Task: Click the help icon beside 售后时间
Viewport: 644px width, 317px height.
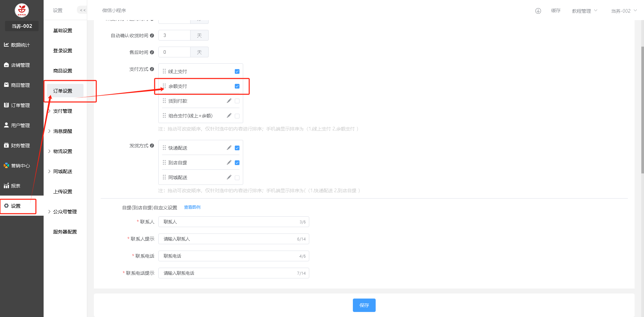Action: point(152,52)
